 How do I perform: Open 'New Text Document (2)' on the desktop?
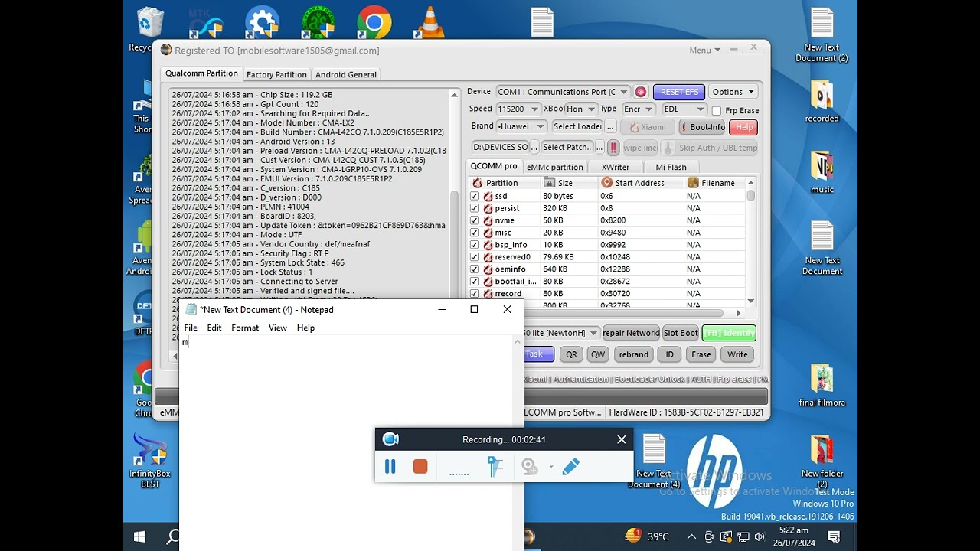[x=822, y=35]
